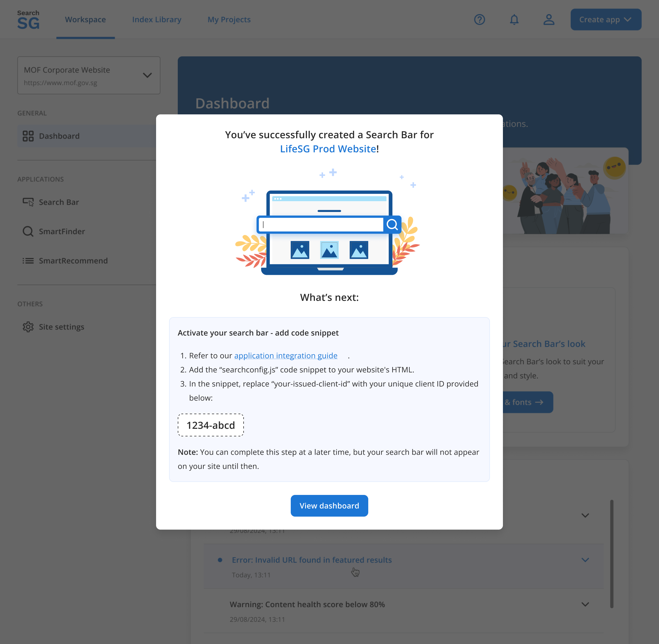Click the SearchSG logo

28,19
